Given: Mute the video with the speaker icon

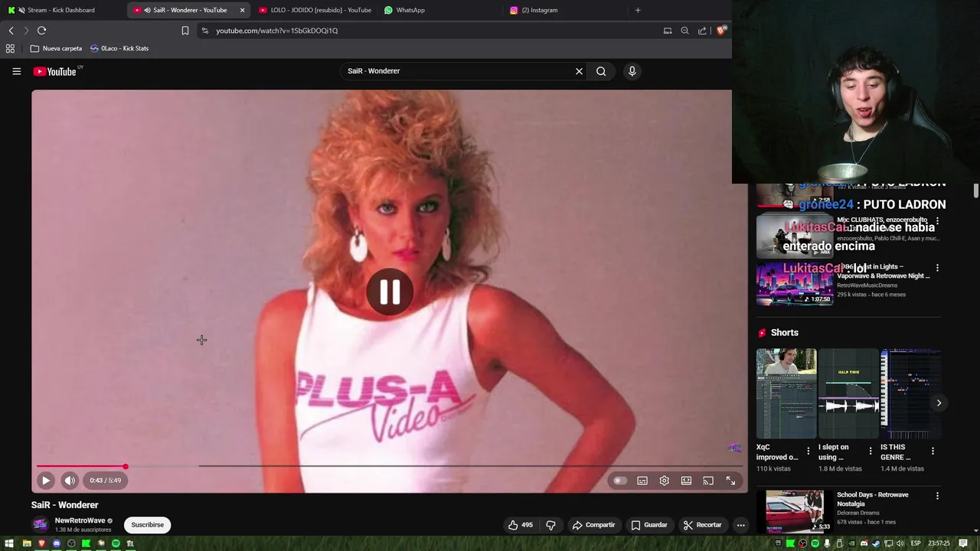Looking at the screenshot, I should pyautogui.click(x=70, y=481).
